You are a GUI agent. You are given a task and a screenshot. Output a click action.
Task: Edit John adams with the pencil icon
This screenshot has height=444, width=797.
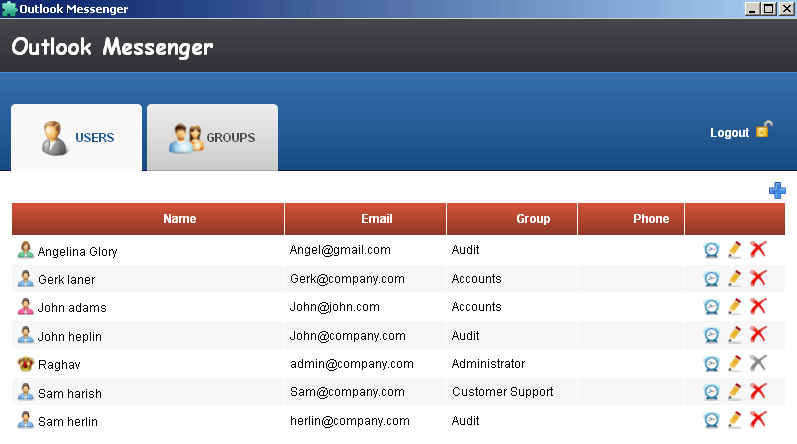click(734, 306)
